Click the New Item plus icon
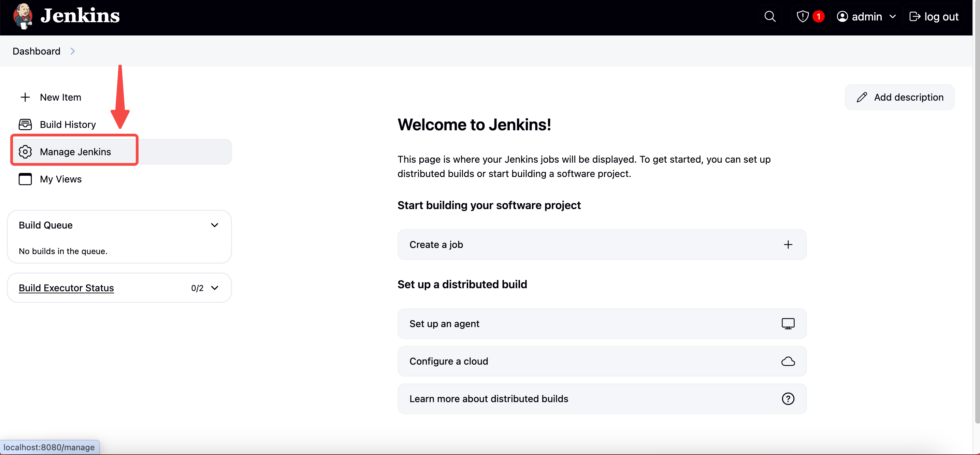 (25, 97)
